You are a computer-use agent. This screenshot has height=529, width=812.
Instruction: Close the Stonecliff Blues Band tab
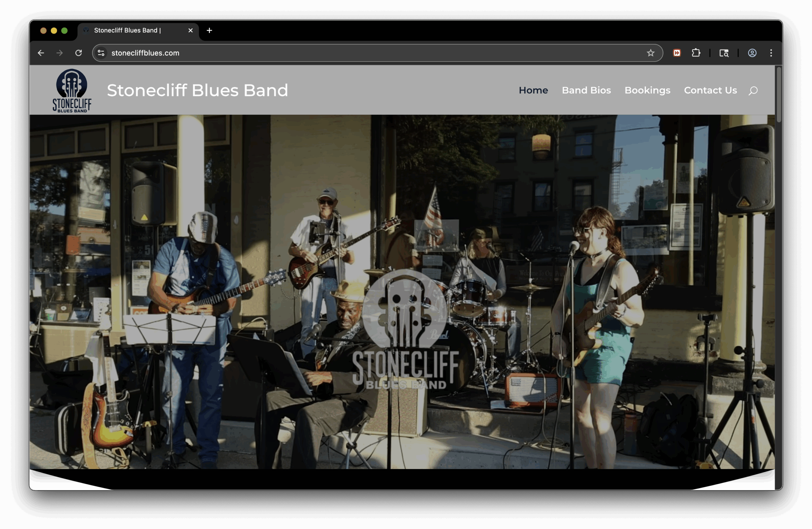190,30
